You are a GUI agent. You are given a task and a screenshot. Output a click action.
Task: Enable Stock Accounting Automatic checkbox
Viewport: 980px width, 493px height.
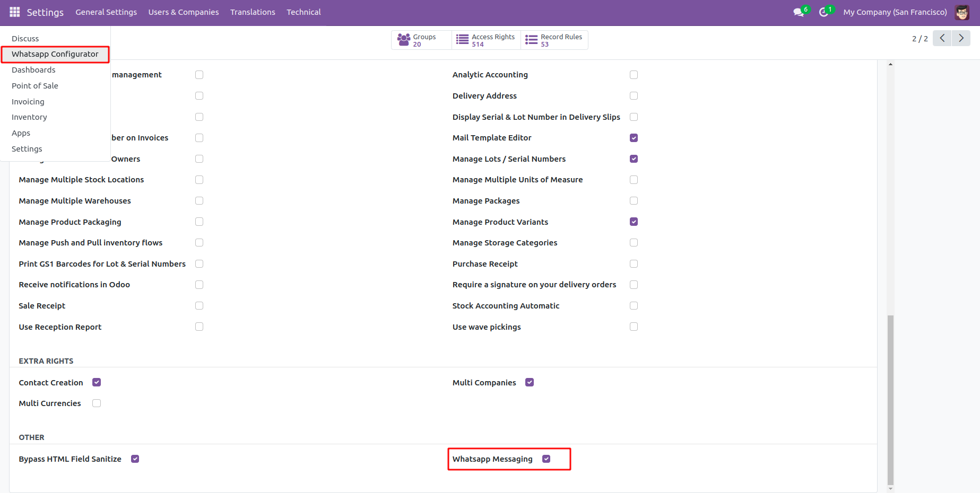634,306
